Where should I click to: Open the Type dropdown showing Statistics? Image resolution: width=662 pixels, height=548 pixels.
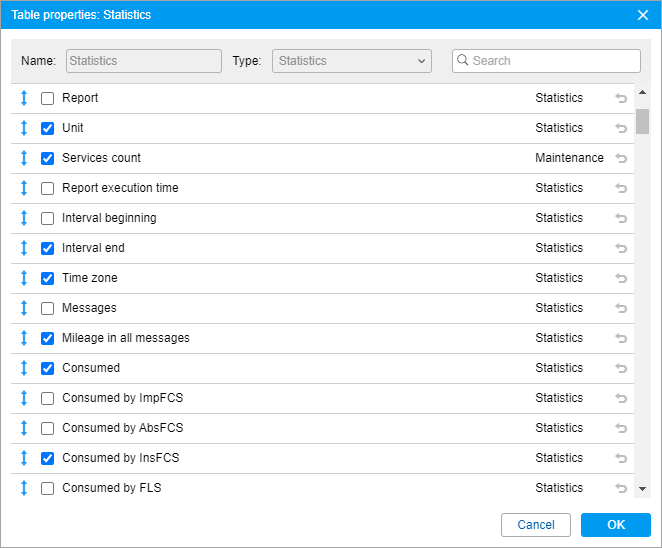click(x=352, y=61)
